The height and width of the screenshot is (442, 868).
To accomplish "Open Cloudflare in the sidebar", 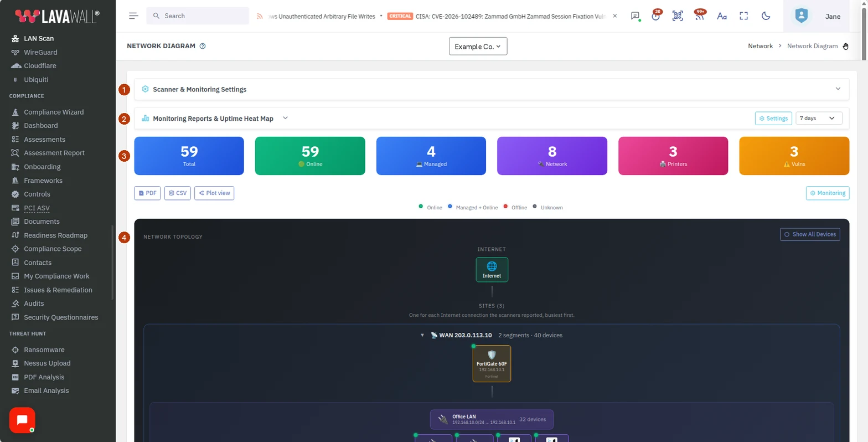I will coord(40,66).
